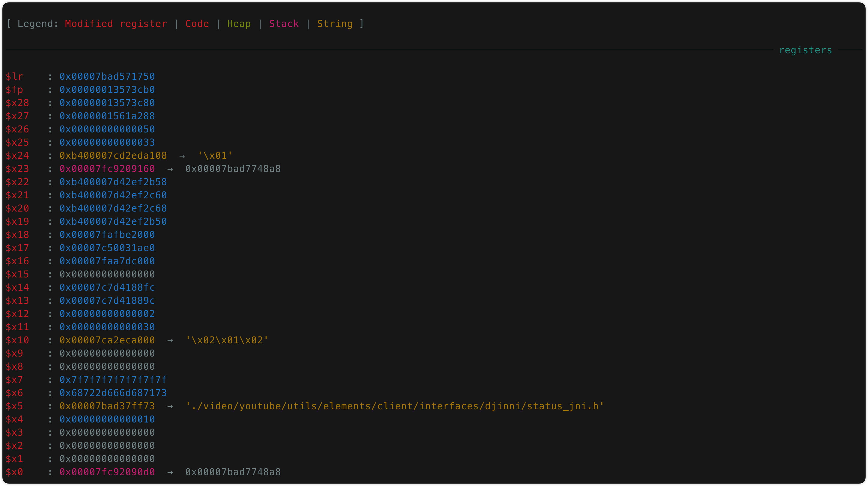Click the string '\x02\x01\x02' in the $x10 row

point(227,340)
